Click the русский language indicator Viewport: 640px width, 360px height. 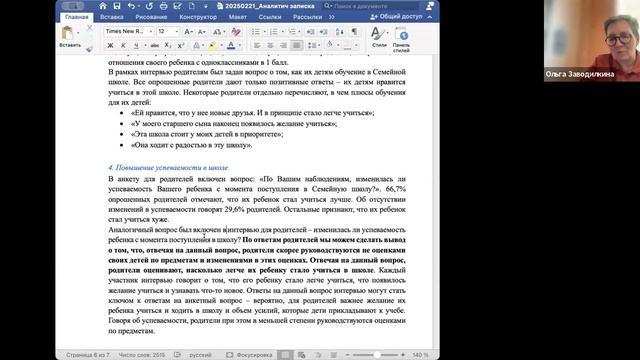click(200, 355)
